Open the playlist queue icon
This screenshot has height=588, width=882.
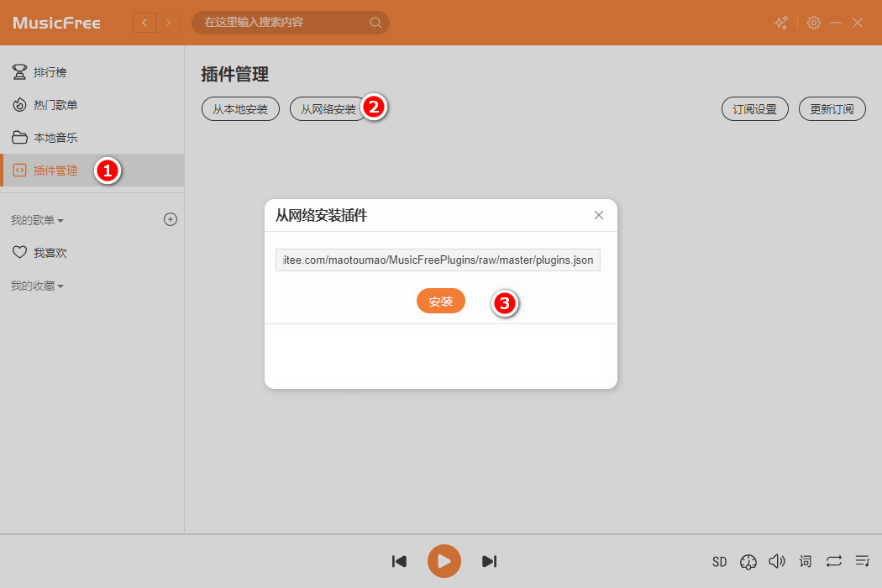tap(862, 561)
